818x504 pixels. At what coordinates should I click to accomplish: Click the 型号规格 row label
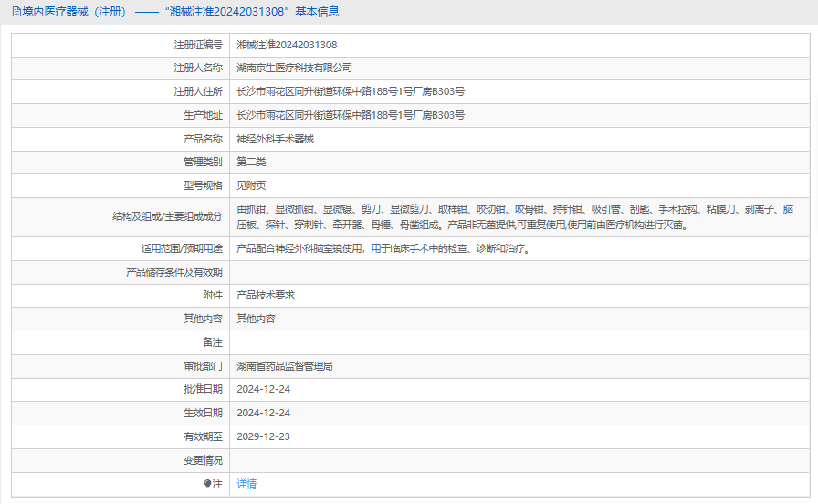(x=203, y=185)
